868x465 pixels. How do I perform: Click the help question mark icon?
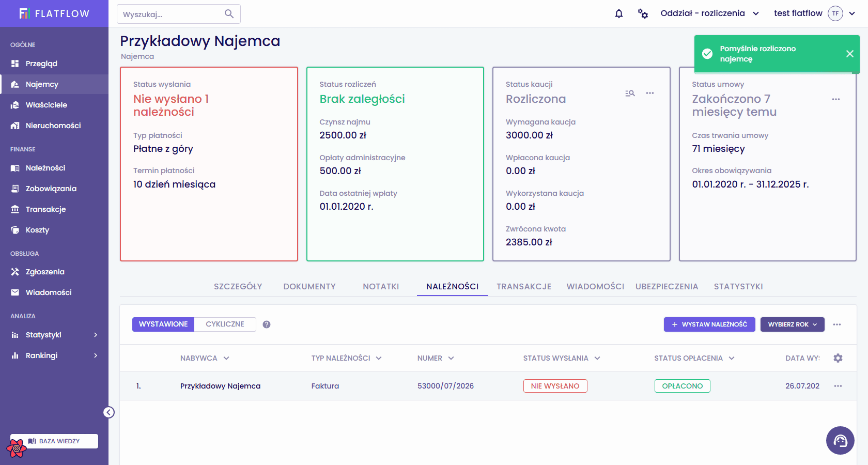coord(267,324)
